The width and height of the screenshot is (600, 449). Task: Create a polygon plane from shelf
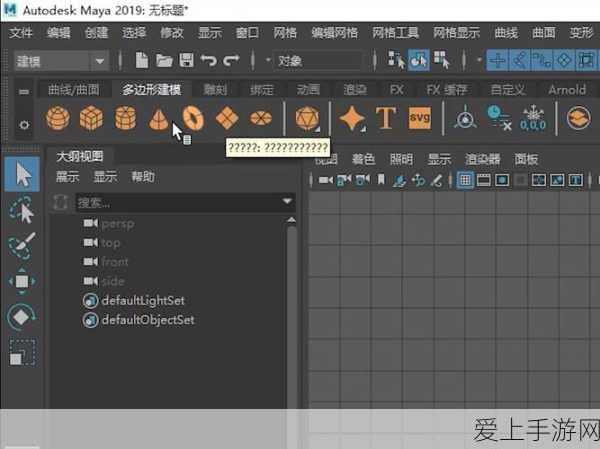227,118
